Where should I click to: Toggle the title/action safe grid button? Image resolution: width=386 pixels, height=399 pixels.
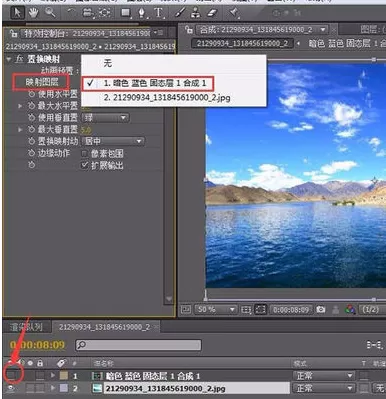[x=246, y=310]
